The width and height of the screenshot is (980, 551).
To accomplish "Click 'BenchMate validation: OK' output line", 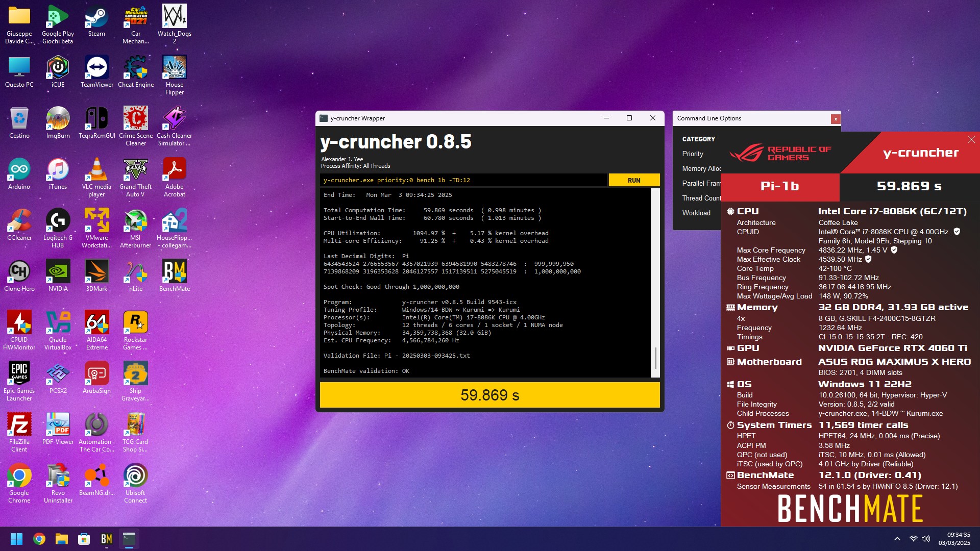I will 366,371.
